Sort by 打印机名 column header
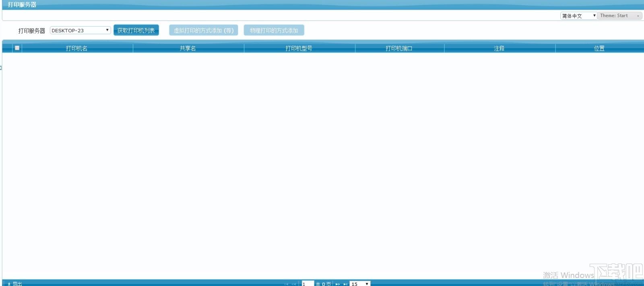Screen dimensions: 644x286 77,48
